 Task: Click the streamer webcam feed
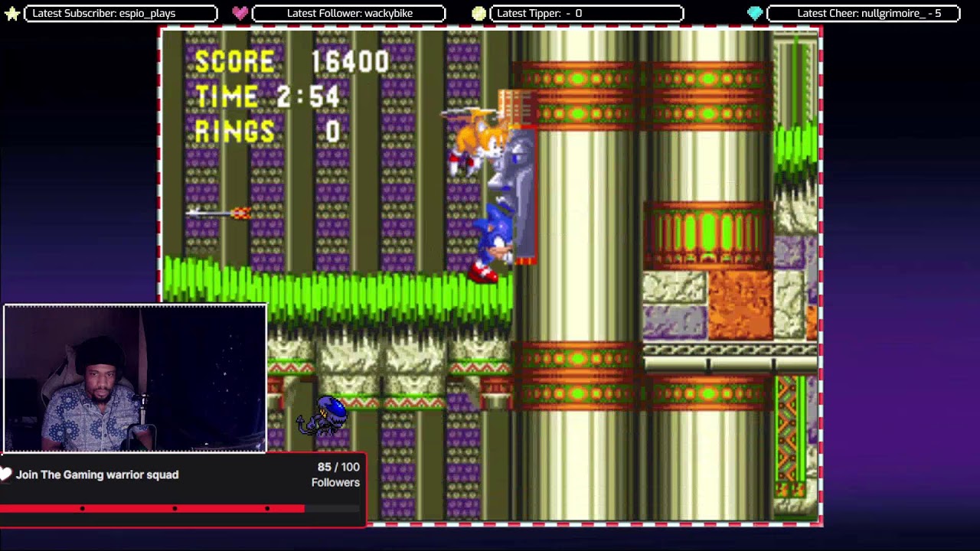136,379
